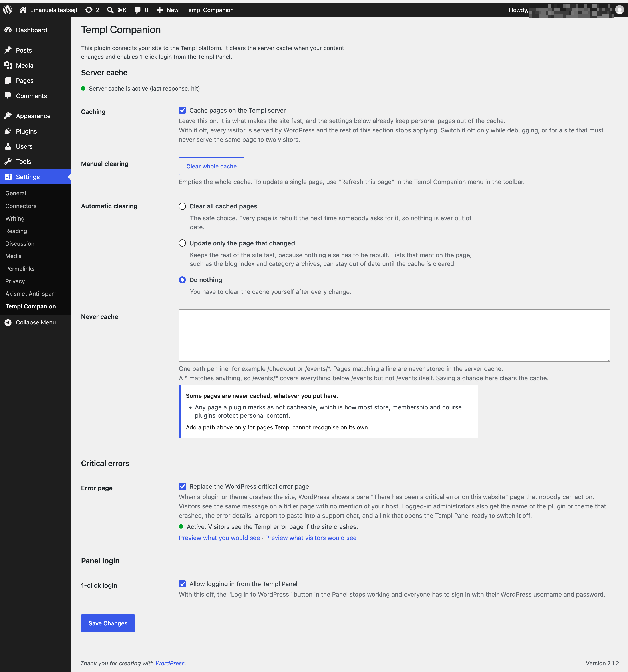Click the plus New icon in the toolbar
628x672 pixels.
coord(160,10)
